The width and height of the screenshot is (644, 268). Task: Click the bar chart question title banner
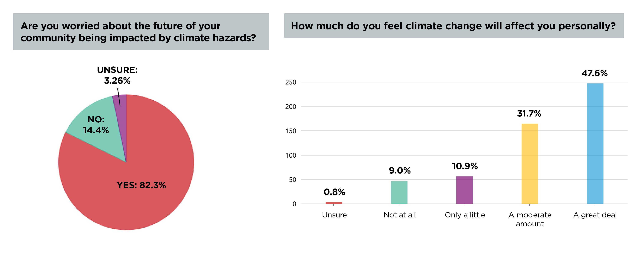(454, 26)
